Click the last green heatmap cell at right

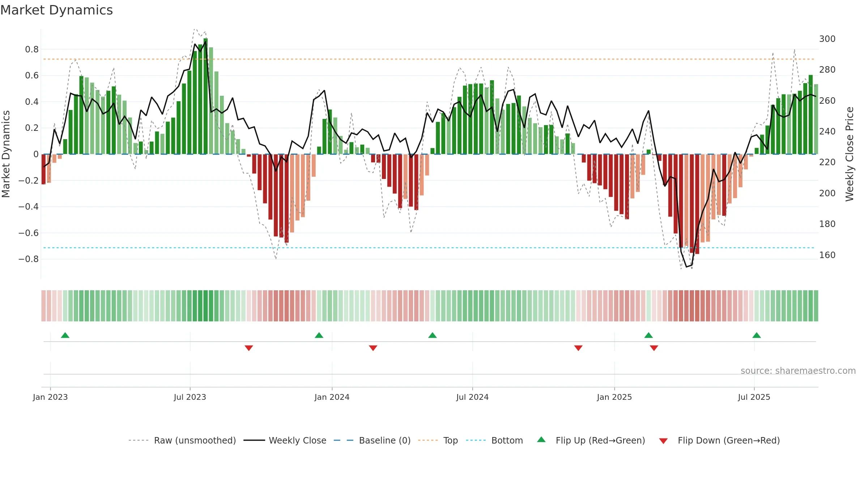coord(816,306)
